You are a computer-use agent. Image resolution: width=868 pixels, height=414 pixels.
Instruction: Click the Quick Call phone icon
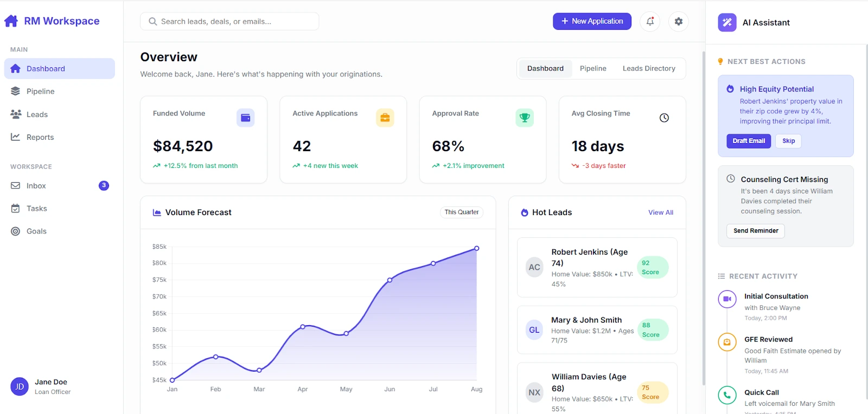click(x=727, y=396)
